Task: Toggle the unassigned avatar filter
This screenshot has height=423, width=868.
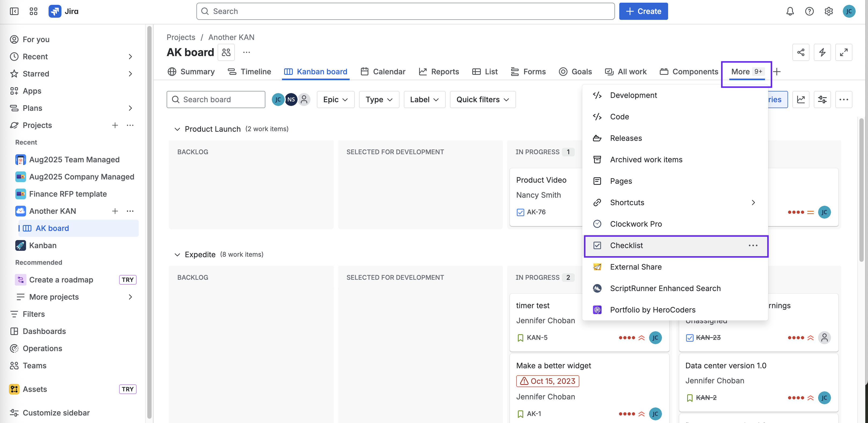Action: 304,99
